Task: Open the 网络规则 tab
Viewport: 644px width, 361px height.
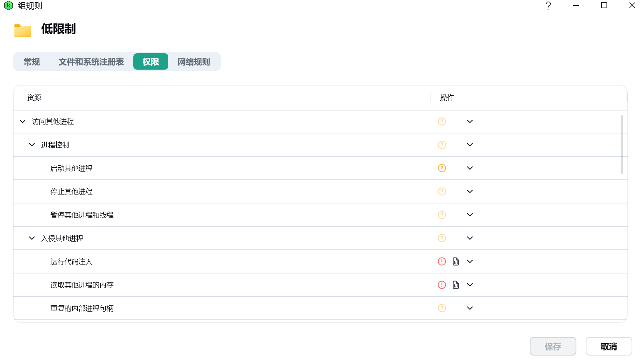Action: [x=194, y=62]
